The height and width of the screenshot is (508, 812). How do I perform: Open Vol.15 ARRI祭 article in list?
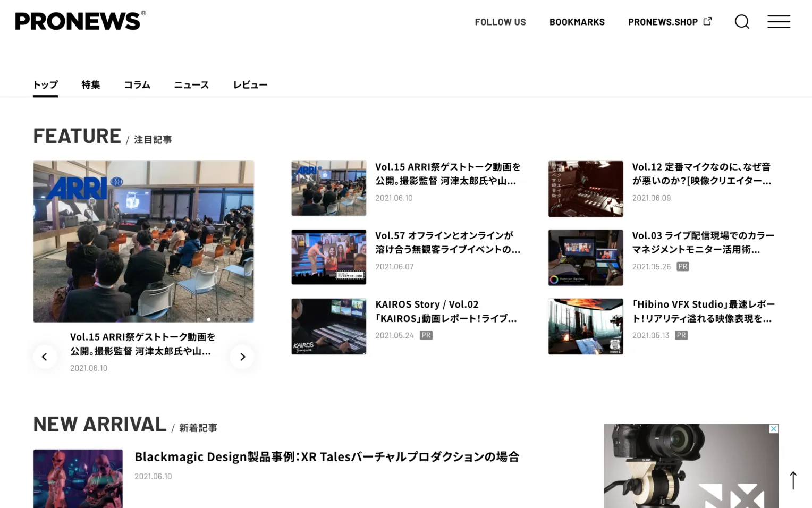448,174
